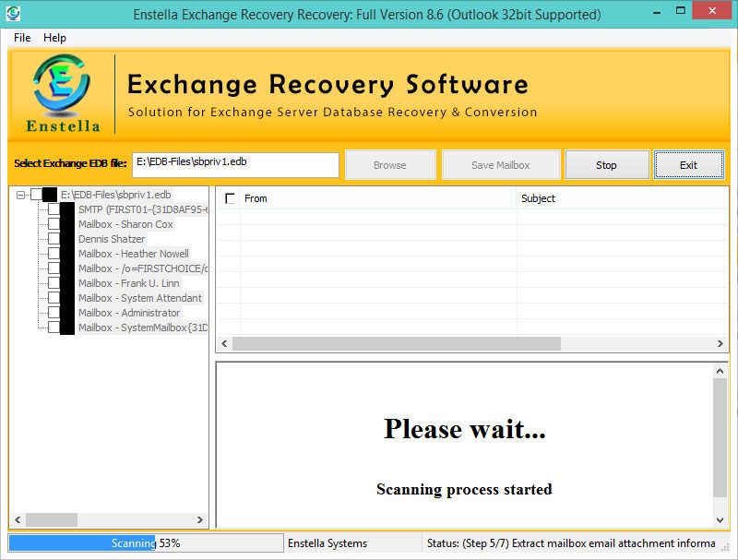Check the Mailbox - Heather Nowell checkbox
The width and height of the screenshot is (738, 560).
54,253
